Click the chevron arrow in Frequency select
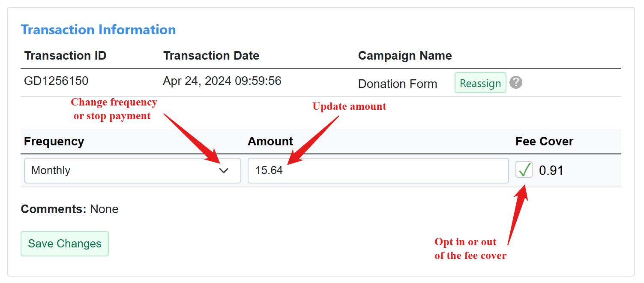 coord(224,171)
